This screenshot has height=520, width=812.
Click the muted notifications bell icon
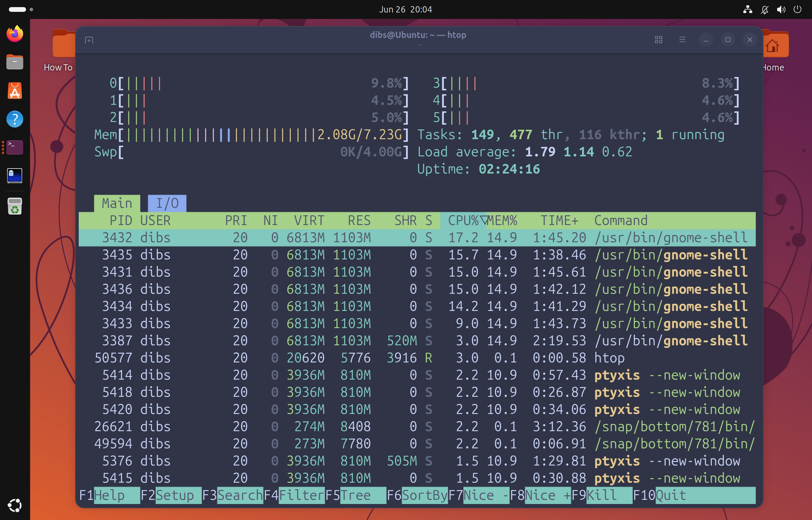click(764, 9)
